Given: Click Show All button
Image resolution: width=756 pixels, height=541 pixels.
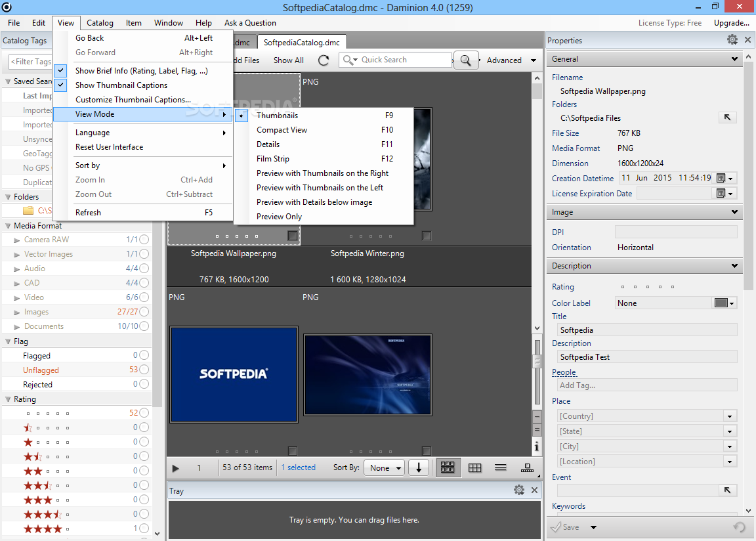Looking at the screenshot, I should pos(288,60).
